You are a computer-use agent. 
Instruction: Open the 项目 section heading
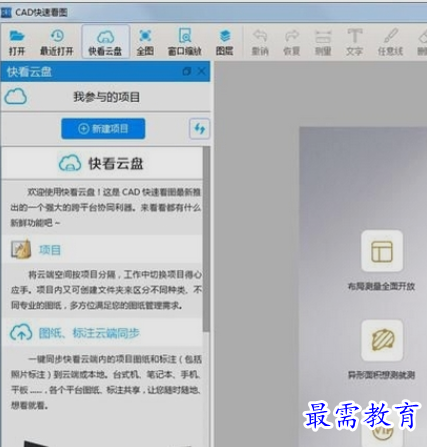(x=50, y=250)
